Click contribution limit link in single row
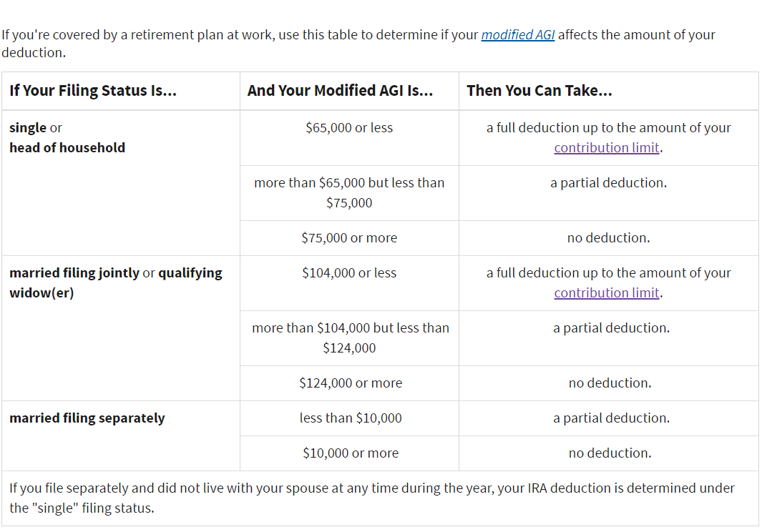Viewport: 762px width, 532px height. tap(607, 148)
